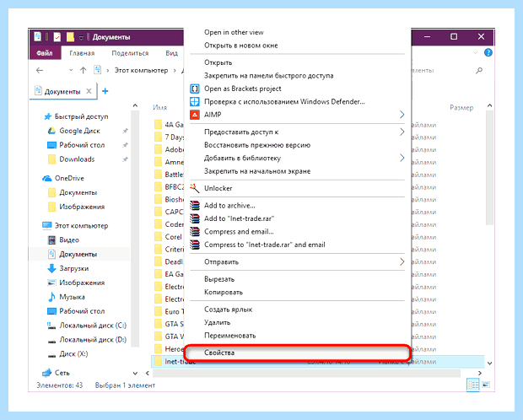Image resolution: width=523 pixels, height=420 pixels.
Task: Choose Закрепить на начальном экране
Action: pos(257,171)
